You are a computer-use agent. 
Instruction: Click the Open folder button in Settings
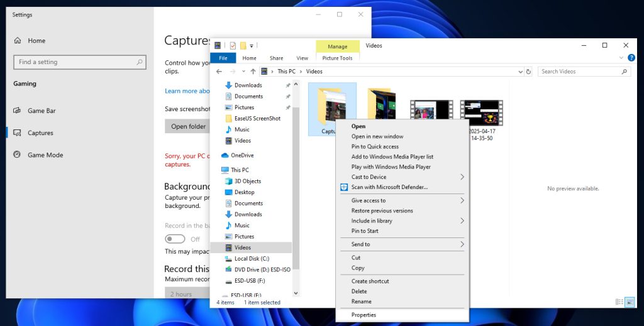(187, 126)
